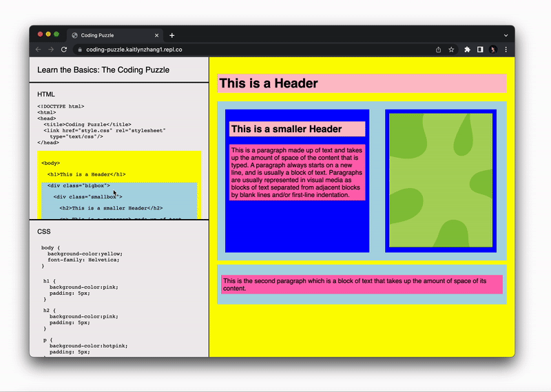The image size is (551, 392).
Task: Expand the tab search chevron
Action: click(x=505, y=35)
